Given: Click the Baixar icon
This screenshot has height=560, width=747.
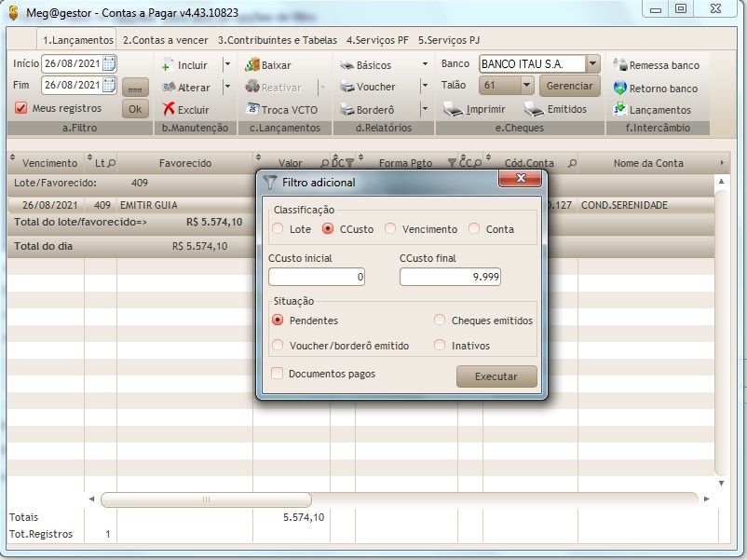Looking at the screenshot, I should pos(251,65).
